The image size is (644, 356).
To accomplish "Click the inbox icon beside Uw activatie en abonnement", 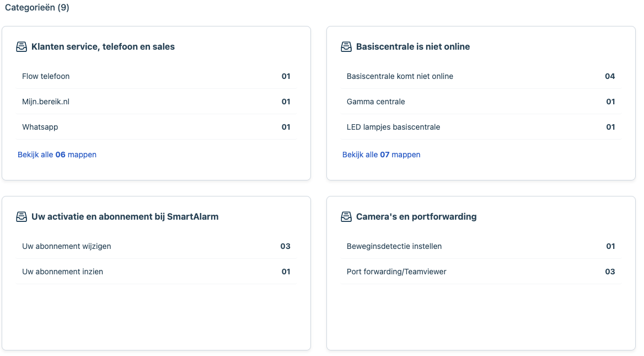I will coord(22,217).
